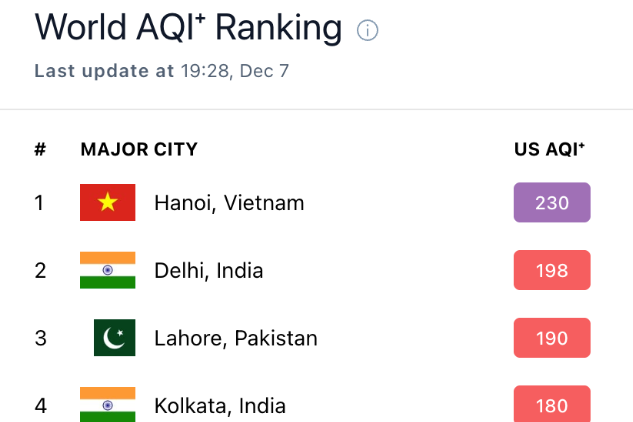Click the purple 230 AQI badge

click(552, 203)
